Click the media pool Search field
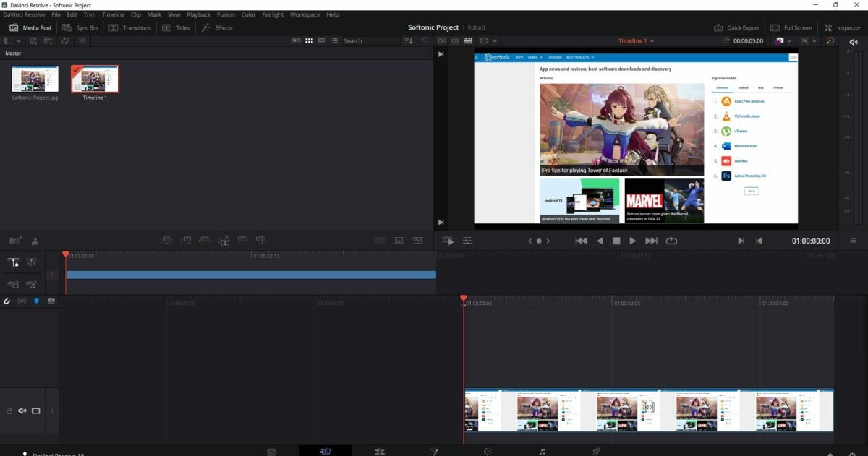The height and width of the screenshot is (456, 868). (x=371, y=40)
